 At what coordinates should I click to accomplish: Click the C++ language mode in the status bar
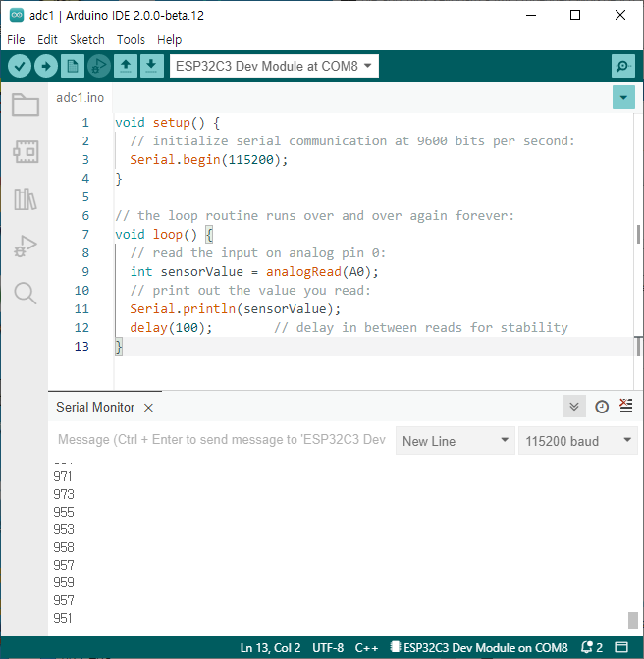[x=366, y=647]
